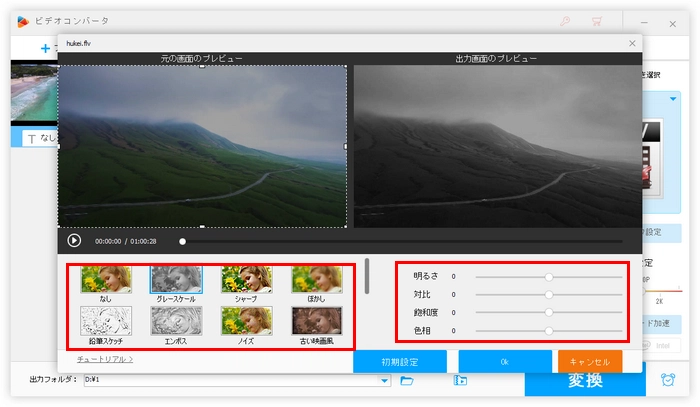
Task: Click the 対比 contrast slider handle
Action: point(549,294)
